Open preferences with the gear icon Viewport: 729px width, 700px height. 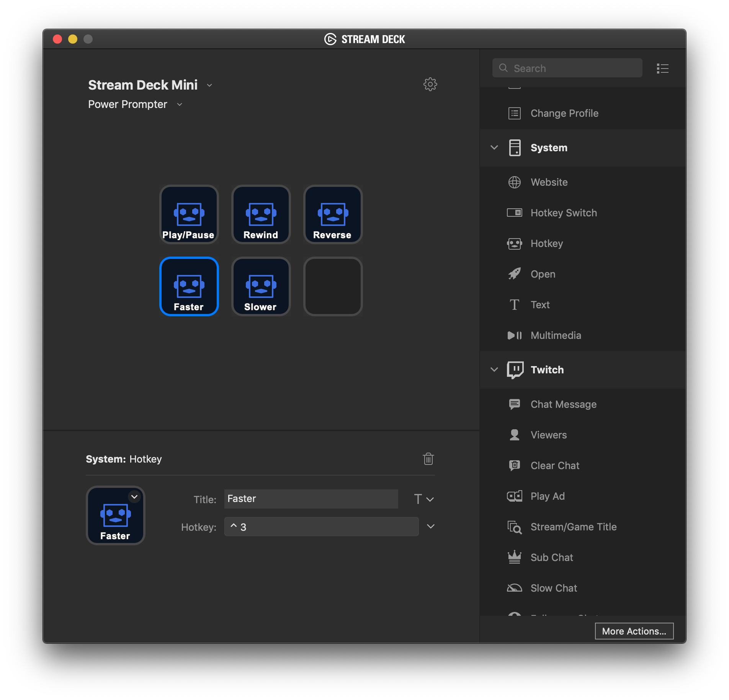(x=430, y=84)
